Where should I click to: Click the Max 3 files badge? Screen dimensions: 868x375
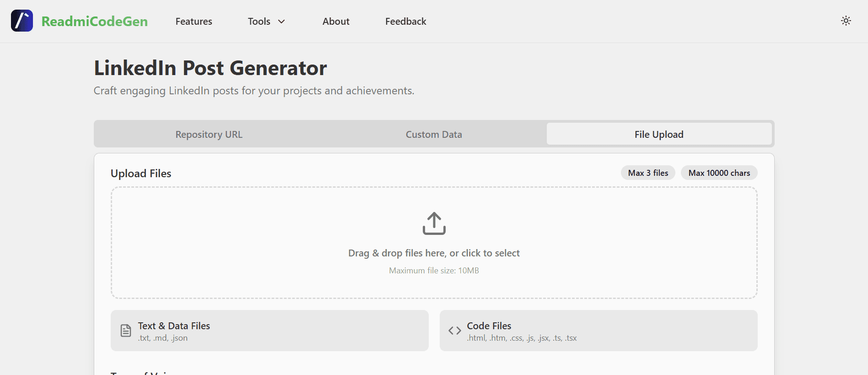[x=648, y=173]
